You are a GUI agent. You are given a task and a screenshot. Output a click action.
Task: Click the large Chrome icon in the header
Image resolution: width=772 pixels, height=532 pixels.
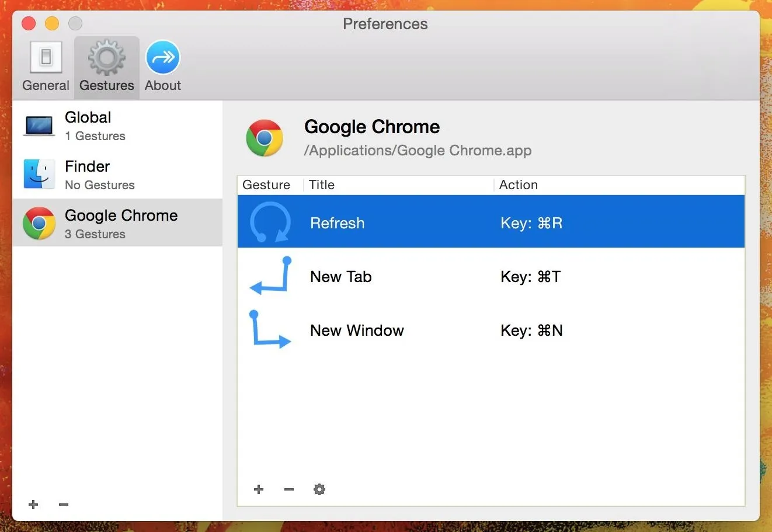coord(265,138)
